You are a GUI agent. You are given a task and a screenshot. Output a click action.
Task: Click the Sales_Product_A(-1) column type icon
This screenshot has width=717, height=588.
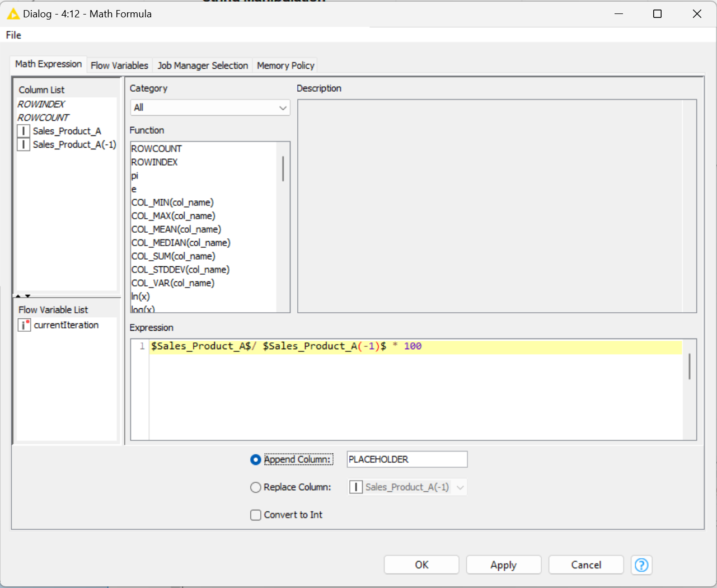point(24,144)
